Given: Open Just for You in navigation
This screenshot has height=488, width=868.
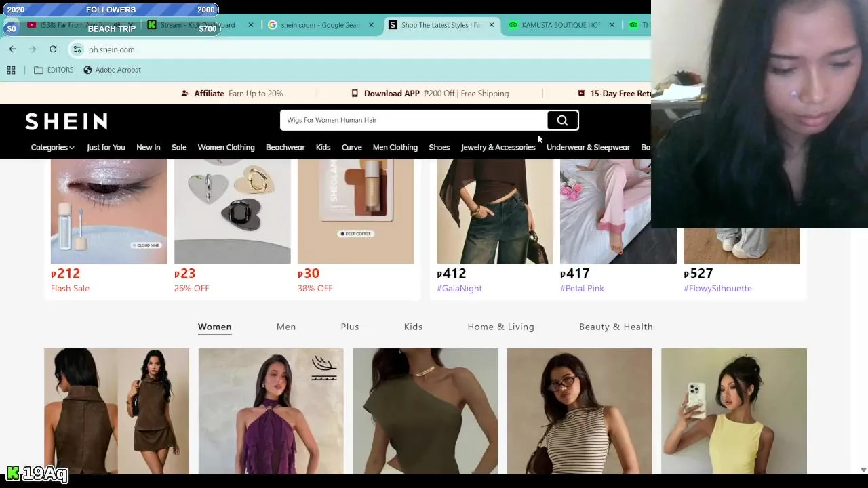Looking at the screenshot, I should [106, 147].
